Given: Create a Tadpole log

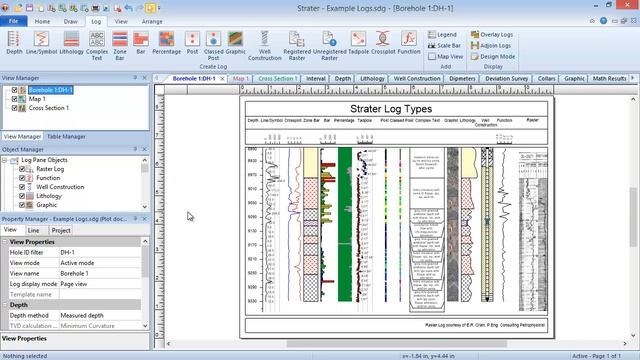Looking at the screenshot, I should coord(358,43).
